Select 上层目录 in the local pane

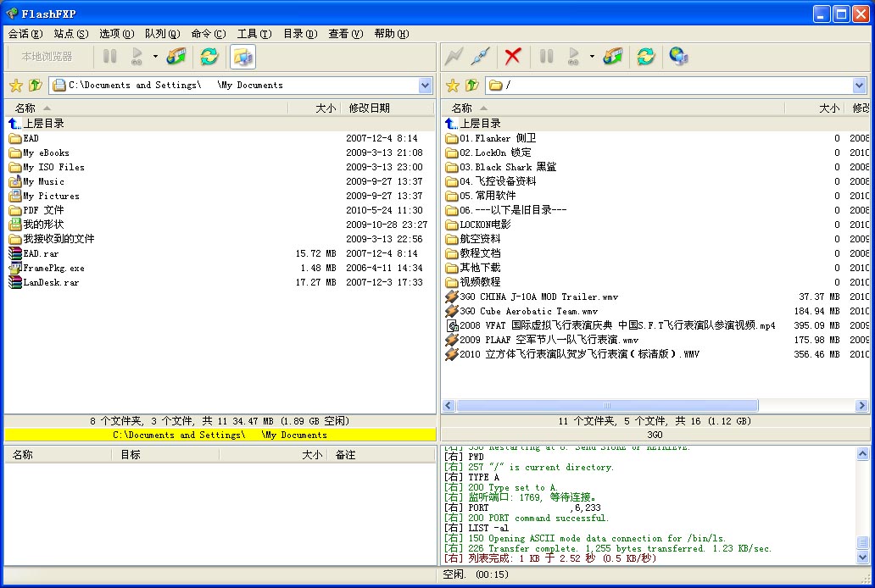click(36, 124)
